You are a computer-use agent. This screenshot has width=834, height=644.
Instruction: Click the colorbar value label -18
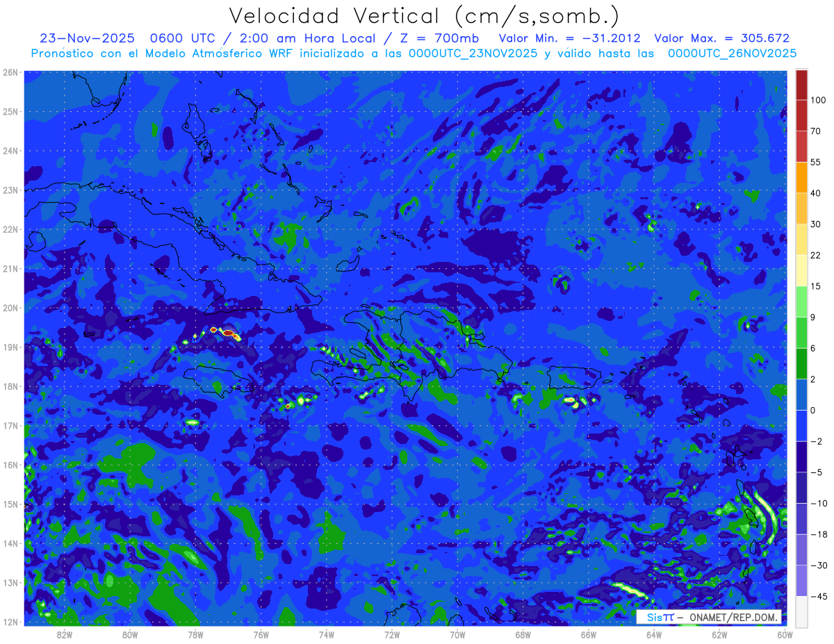pos(817,534)
